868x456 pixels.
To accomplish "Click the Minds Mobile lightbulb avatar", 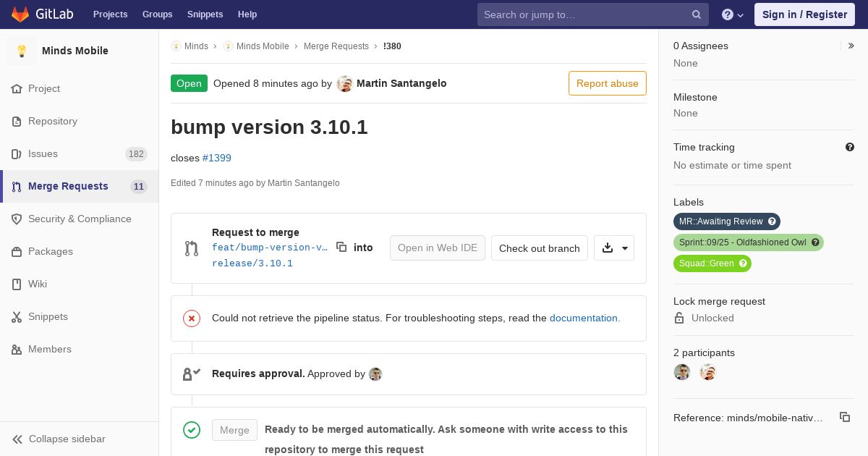I will 22,51.
